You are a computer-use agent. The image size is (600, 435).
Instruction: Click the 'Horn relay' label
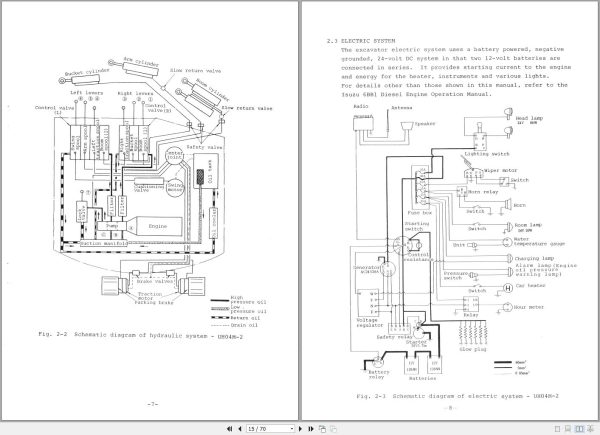click(483, 192)
